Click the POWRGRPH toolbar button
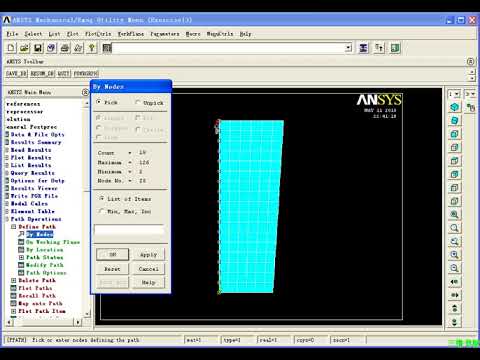Screen dimensions: 480x360 [x=86, y=73]
